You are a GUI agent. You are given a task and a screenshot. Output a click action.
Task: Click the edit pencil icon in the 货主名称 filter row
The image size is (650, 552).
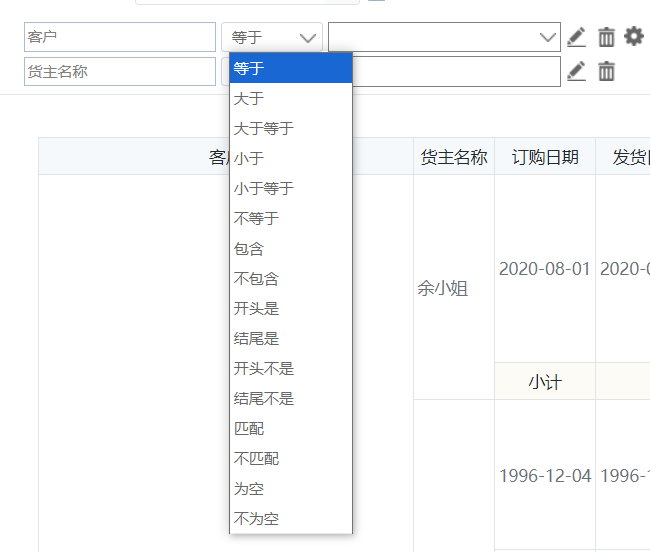[x=576, y=71]
